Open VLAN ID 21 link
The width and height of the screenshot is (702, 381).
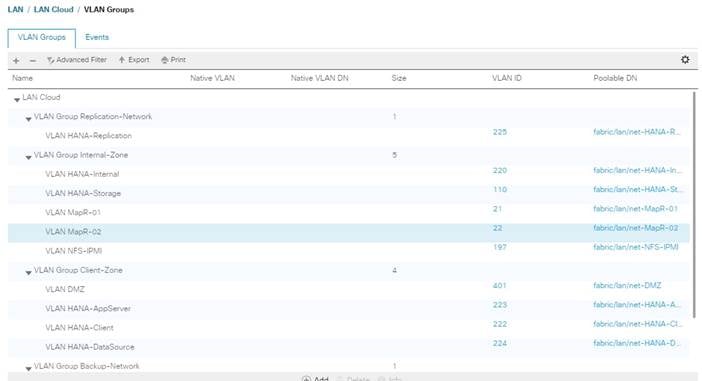497,209
